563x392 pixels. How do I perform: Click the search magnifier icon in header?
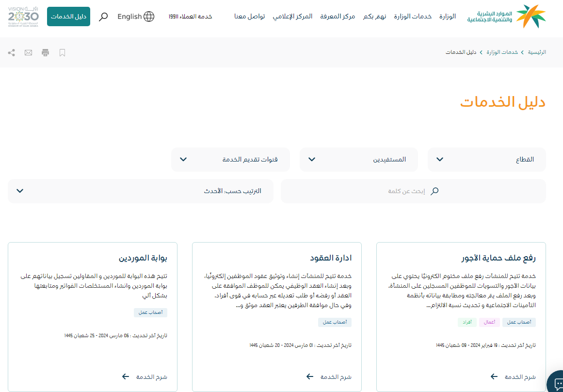[103, 17]
